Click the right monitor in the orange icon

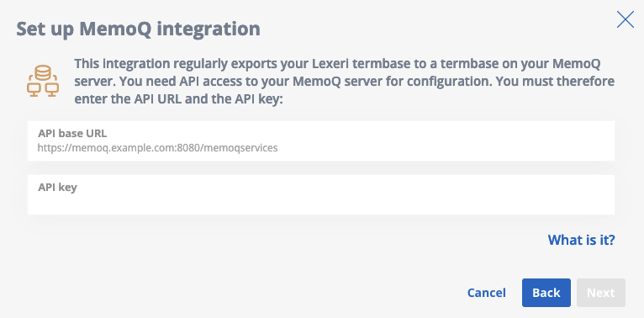[x=52, y=89]
